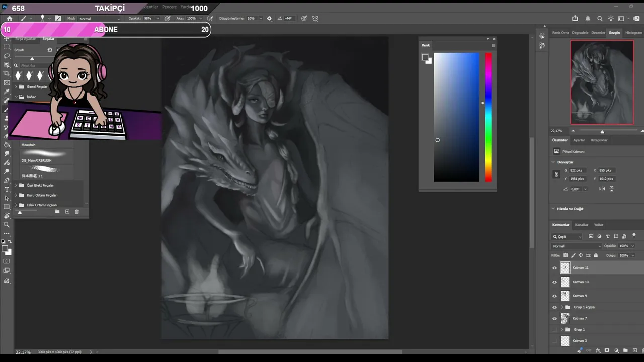
Task: Select the Rectangle shape tool
Action: 7,207
